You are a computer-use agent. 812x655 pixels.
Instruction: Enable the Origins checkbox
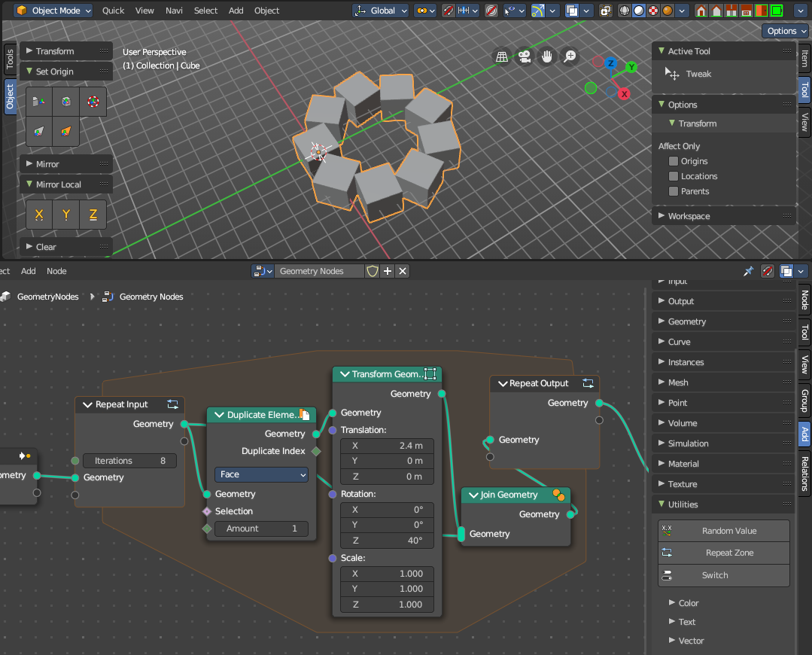coord(674,161)
